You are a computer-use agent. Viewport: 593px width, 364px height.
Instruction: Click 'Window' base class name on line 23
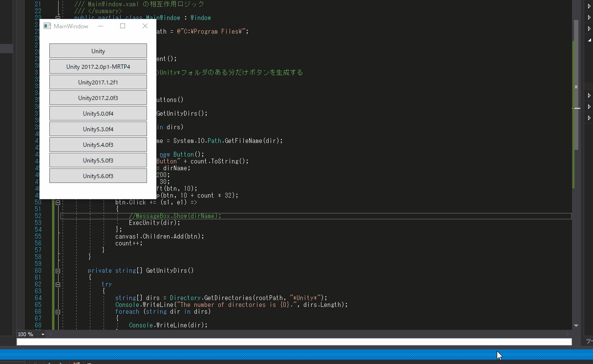point(201,18)
